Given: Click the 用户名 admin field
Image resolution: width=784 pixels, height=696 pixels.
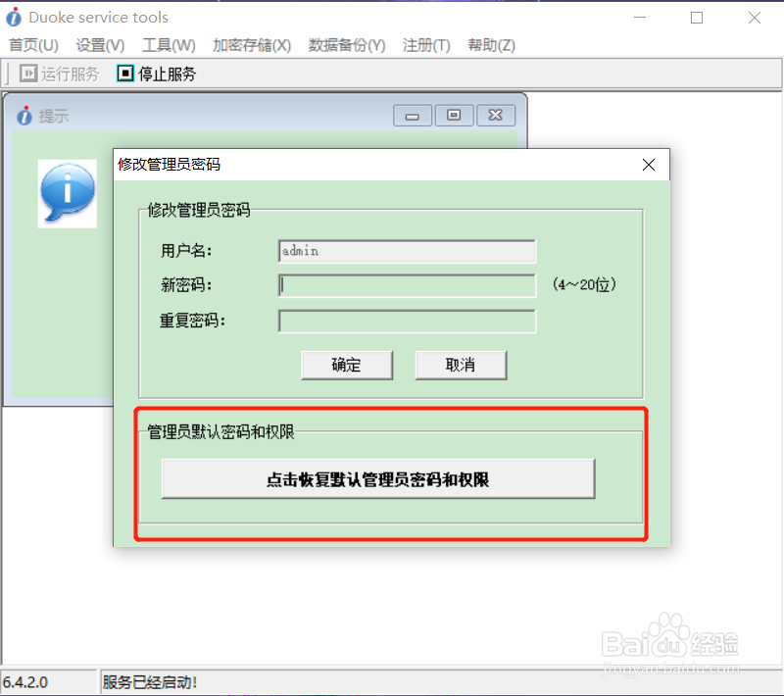Looking at the screenshot, I should (x=407, y=251).
